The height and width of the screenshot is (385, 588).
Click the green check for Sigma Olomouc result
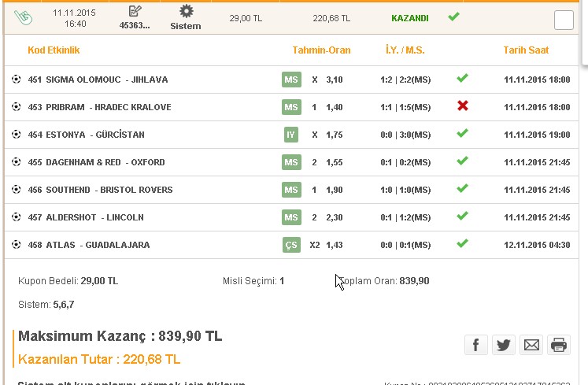point(462,78)
